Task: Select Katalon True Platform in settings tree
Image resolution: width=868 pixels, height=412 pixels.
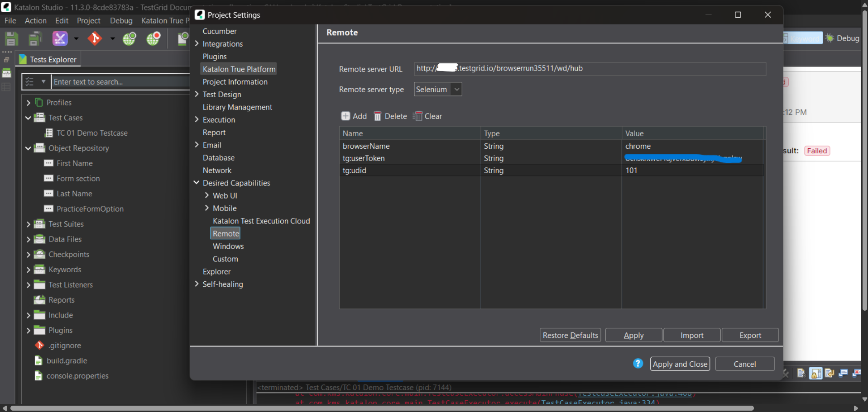Action: pos(239,69)
